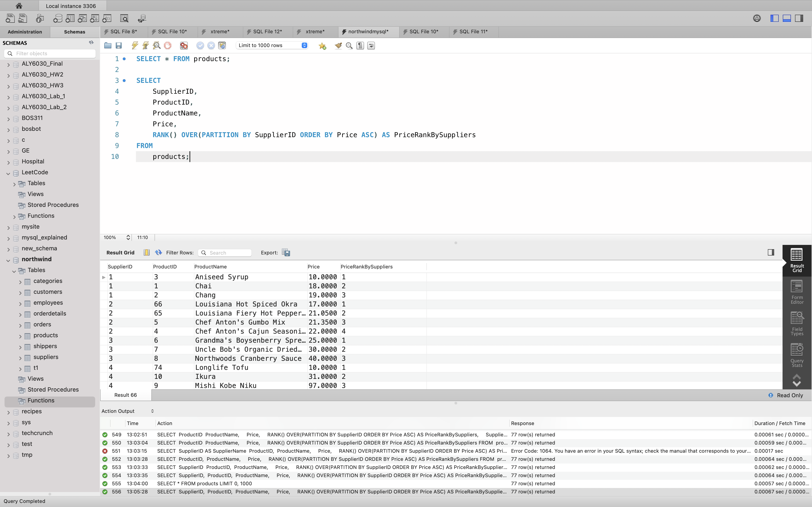Screen dimensions: 812x507
Task: Click the Filter Rows search field
Action: click(228, 253)
